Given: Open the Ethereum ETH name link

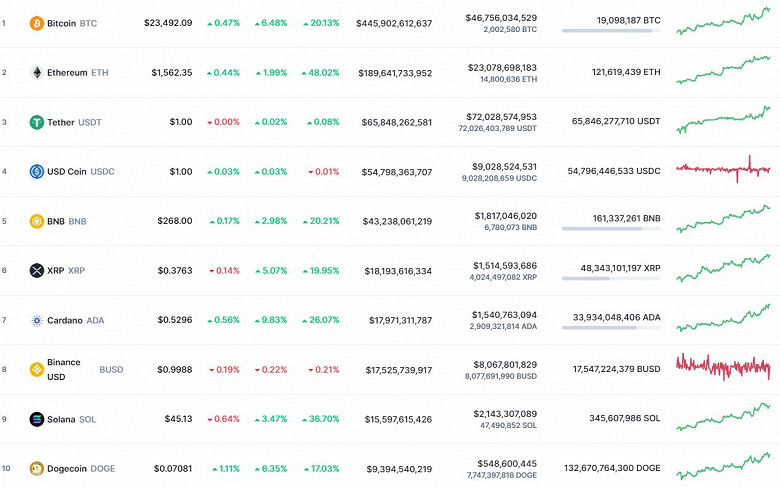Looking at the screenshot, I should [x=76, y=73].
